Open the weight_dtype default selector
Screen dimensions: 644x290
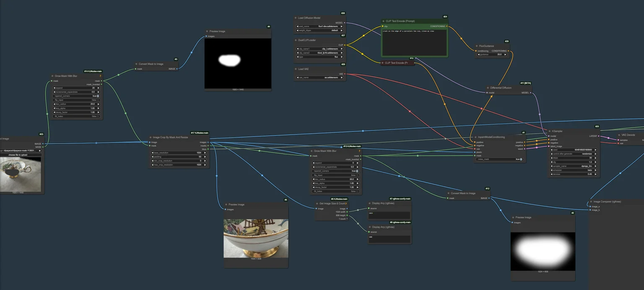(x=320, y=31)
